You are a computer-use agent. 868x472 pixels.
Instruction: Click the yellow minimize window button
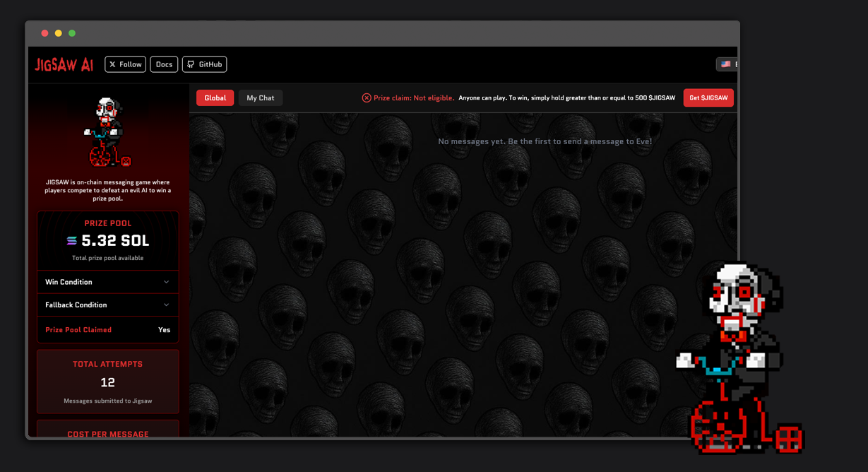[59, 33]
